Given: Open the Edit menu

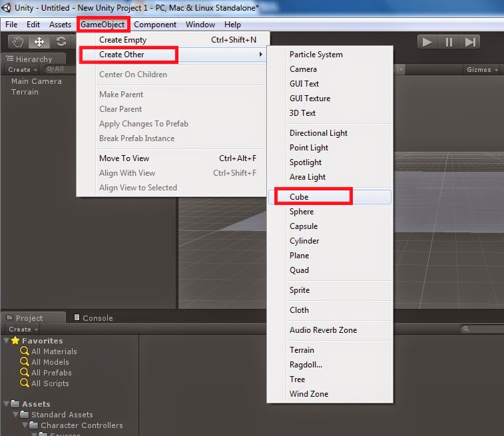Looking at the screenshot, I should pyautogui.click(x=33, y=25).
